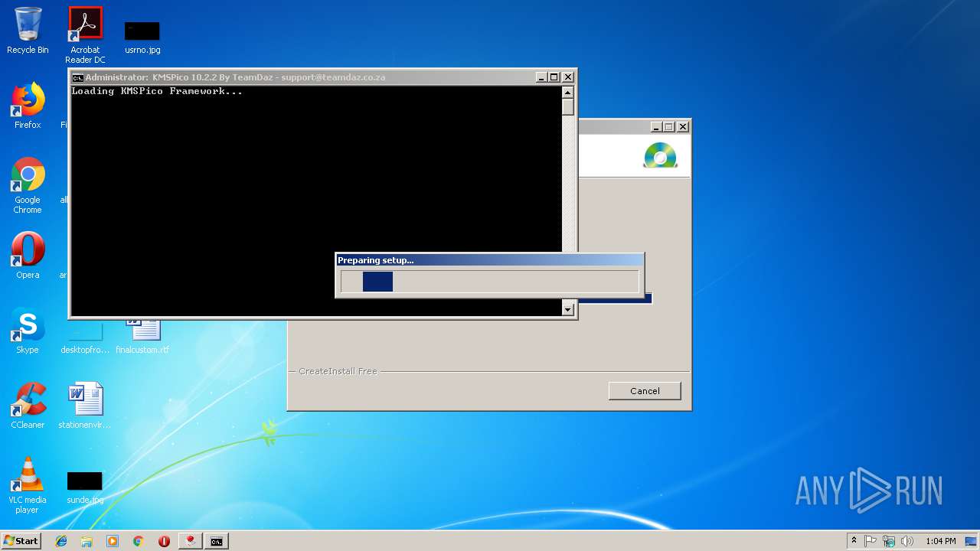Open the KMSPico console system menu icon

tap(77, 77)
